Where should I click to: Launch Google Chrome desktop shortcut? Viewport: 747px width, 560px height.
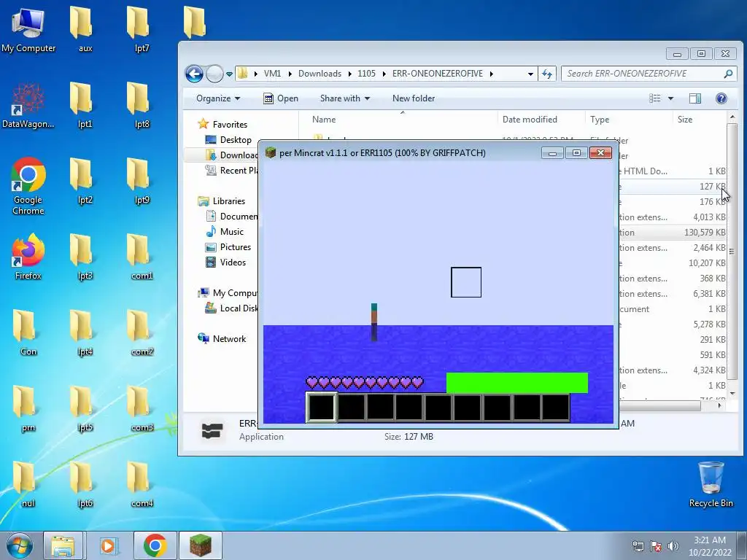pos(28,186)
